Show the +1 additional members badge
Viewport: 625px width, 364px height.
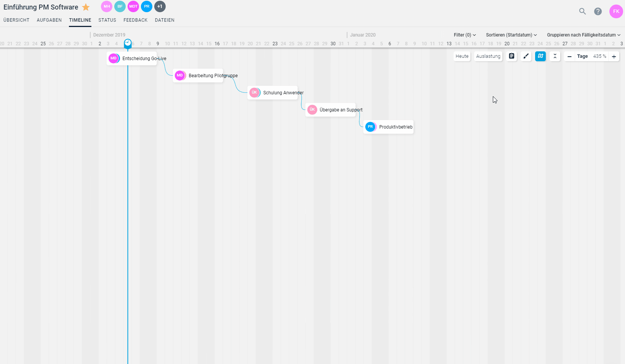tap(160, 6)
